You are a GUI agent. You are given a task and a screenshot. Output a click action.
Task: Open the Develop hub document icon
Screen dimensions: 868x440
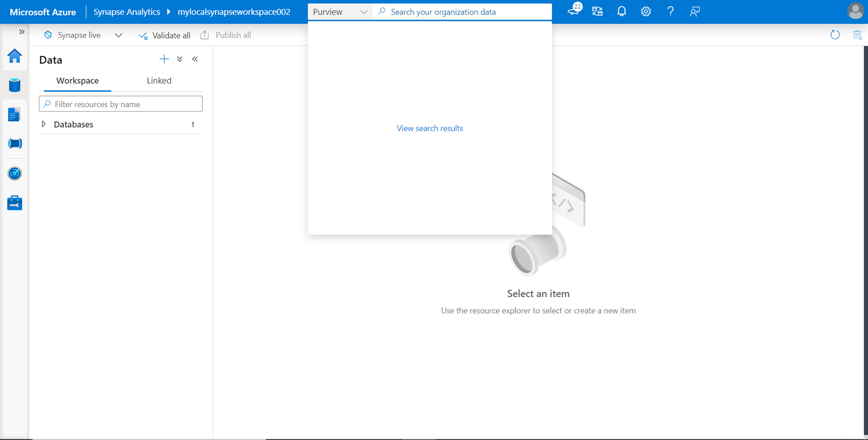pos(14,115)
